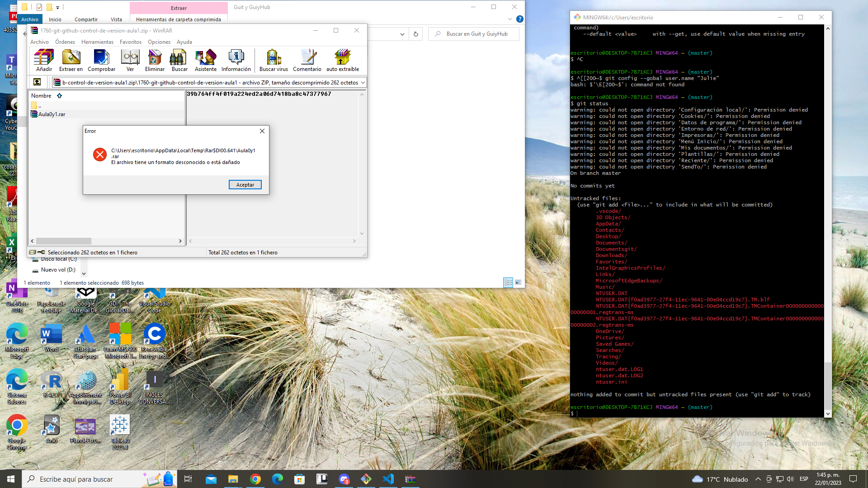Click the Comprobar icon in WinRAR
The image size is (868, 488).
point(101,60)
